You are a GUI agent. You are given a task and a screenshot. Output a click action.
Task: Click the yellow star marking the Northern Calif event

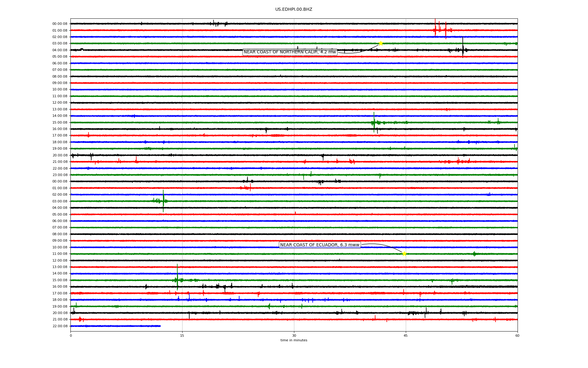tap(380, 43)
